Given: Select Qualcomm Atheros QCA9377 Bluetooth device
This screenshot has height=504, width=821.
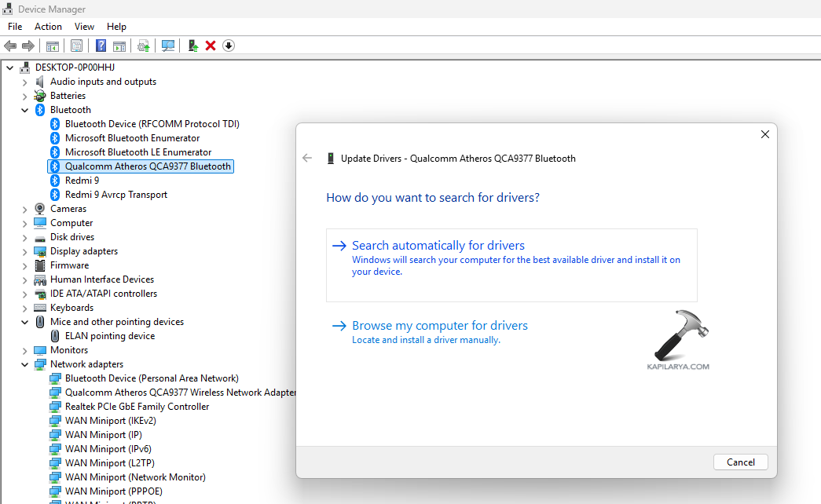Looking at the screenshot, I should (148, 166).
